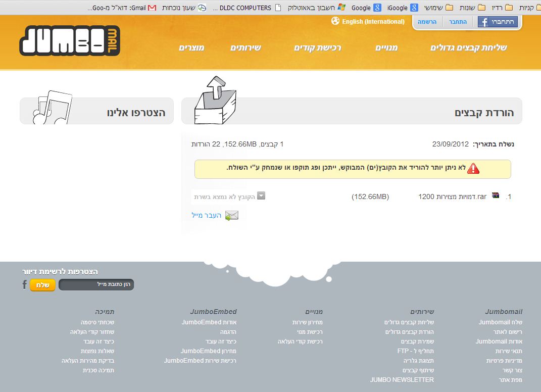Open footer link שחזור קודי העלאה
Image resolution: width=541 pixels, height=392 pixels.
coord(92,331)
